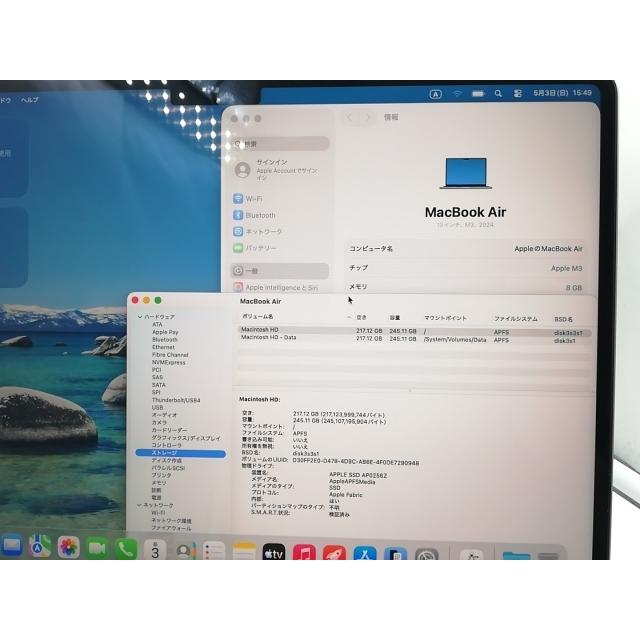Select パラレルSCSI in hardware list
640x640 pixels.
point(168,468)
